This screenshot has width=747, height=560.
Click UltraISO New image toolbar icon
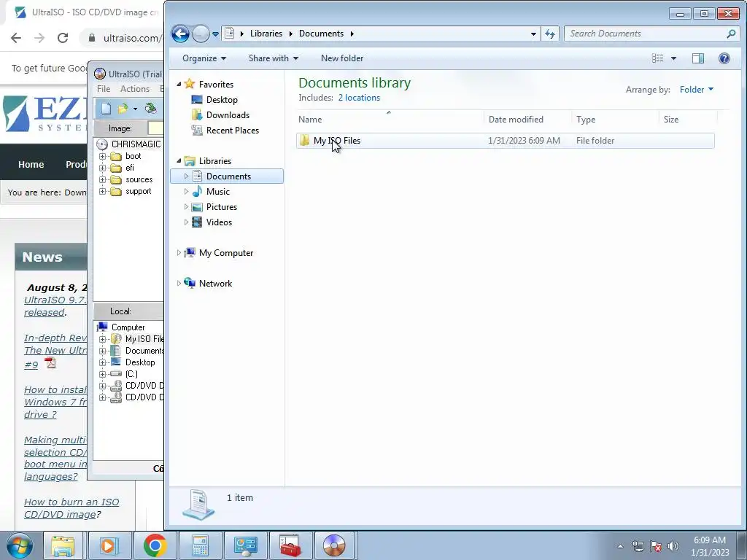tap(106, 109)
